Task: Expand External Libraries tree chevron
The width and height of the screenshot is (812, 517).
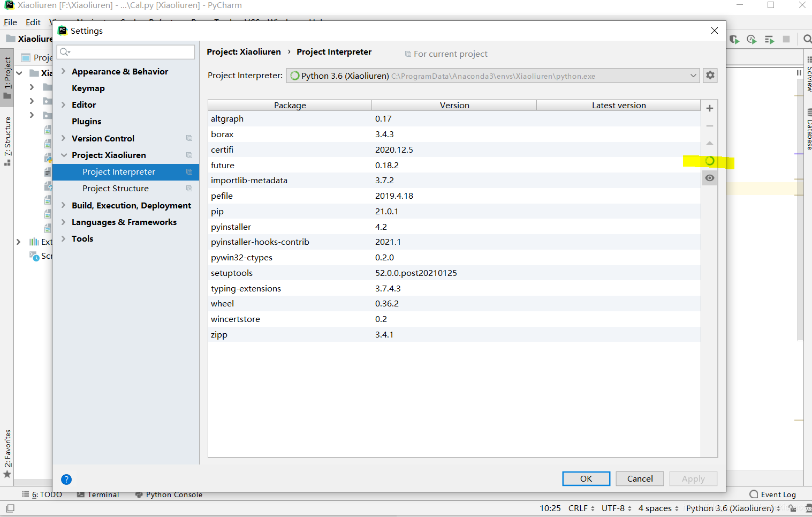Action: [x=19, y=242]
